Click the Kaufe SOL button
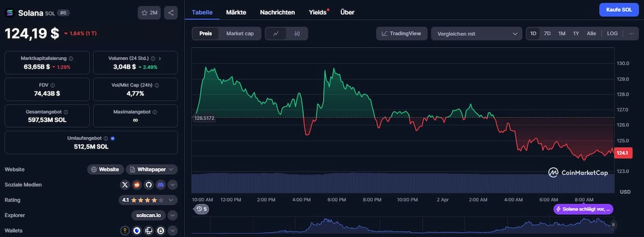 click(x=619, y=10)
